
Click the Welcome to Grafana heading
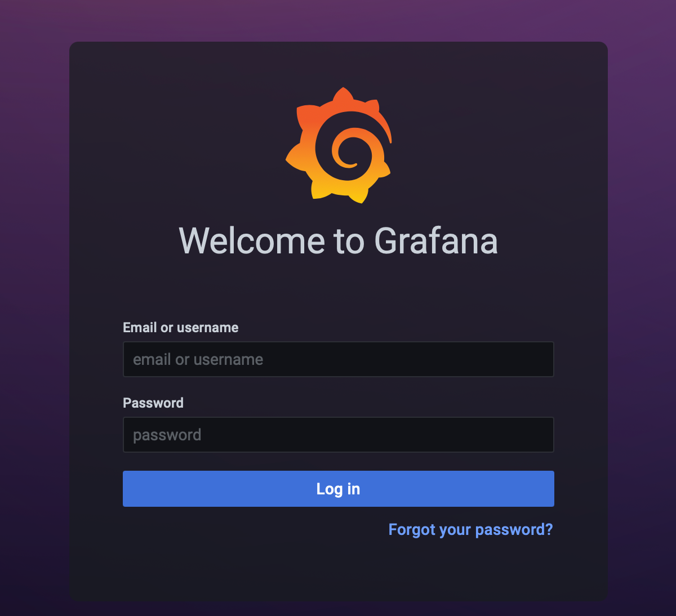(339, 241)
